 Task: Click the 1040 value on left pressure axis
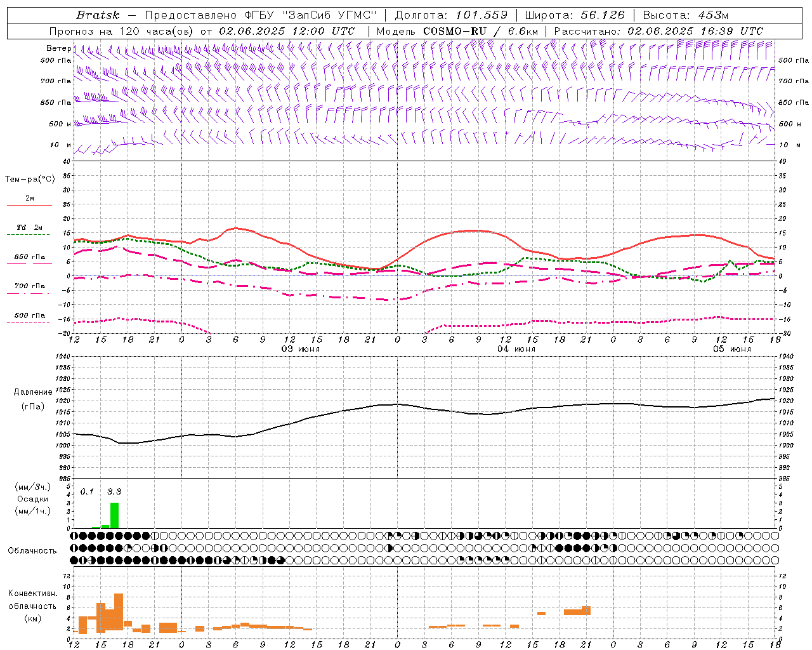(x=63, y=356)
